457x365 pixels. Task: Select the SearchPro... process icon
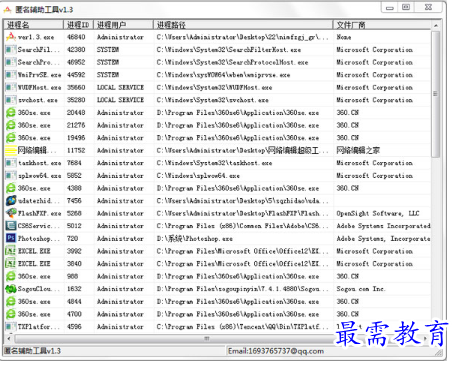point(11,62)
